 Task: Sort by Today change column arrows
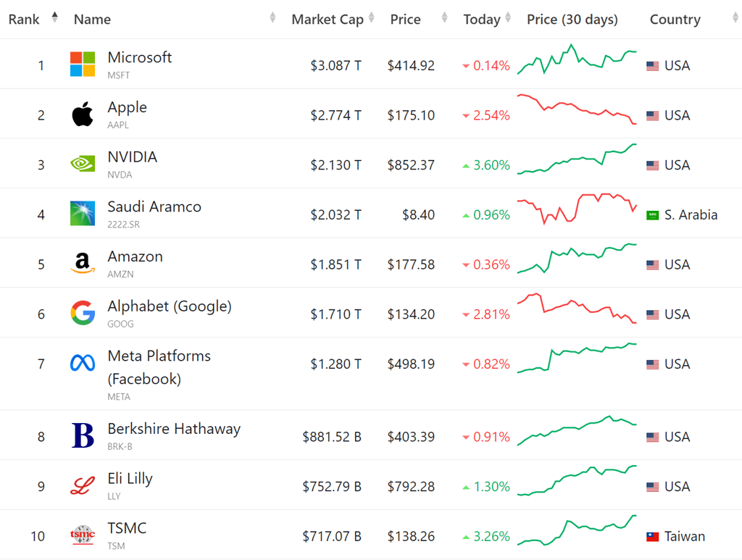[x=508, y=18]
